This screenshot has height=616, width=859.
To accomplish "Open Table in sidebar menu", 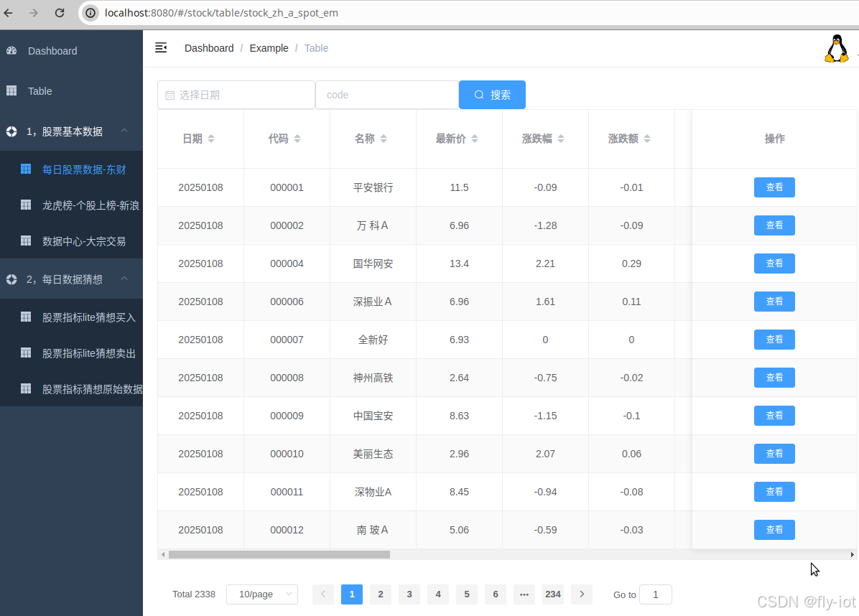I will (x=71, y=91).
